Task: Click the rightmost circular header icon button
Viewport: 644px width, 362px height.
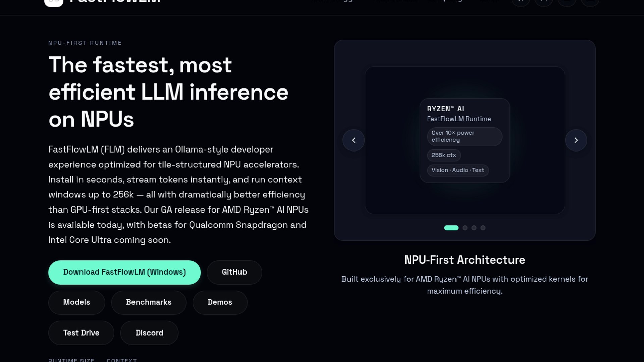Action: [x=590, y=2]
